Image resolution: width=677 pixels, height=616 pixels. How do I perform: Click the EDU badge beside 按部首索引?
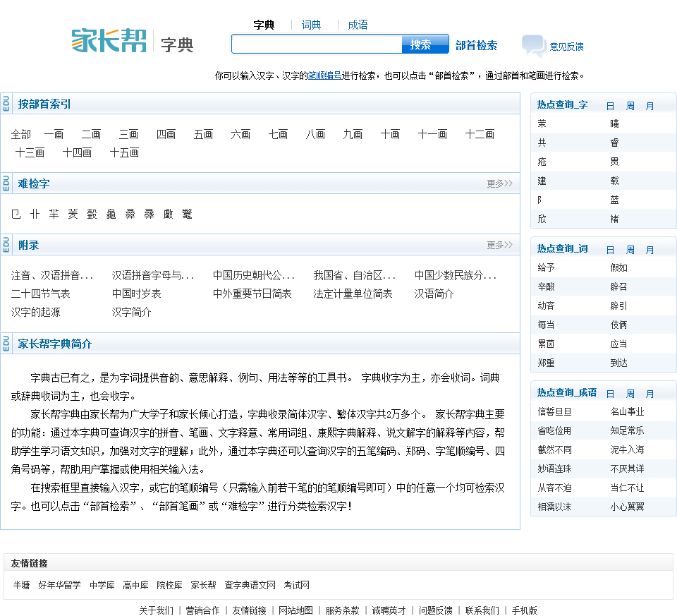click(6, 104)
